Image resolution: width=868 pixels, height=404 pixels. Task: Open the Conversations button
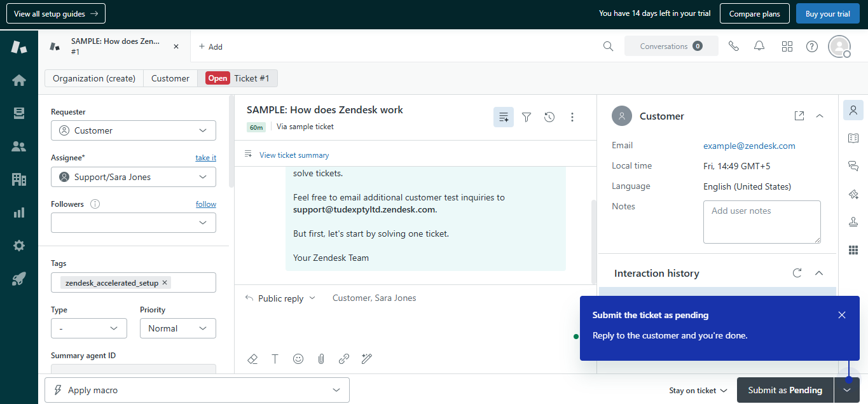click(672, 46)
